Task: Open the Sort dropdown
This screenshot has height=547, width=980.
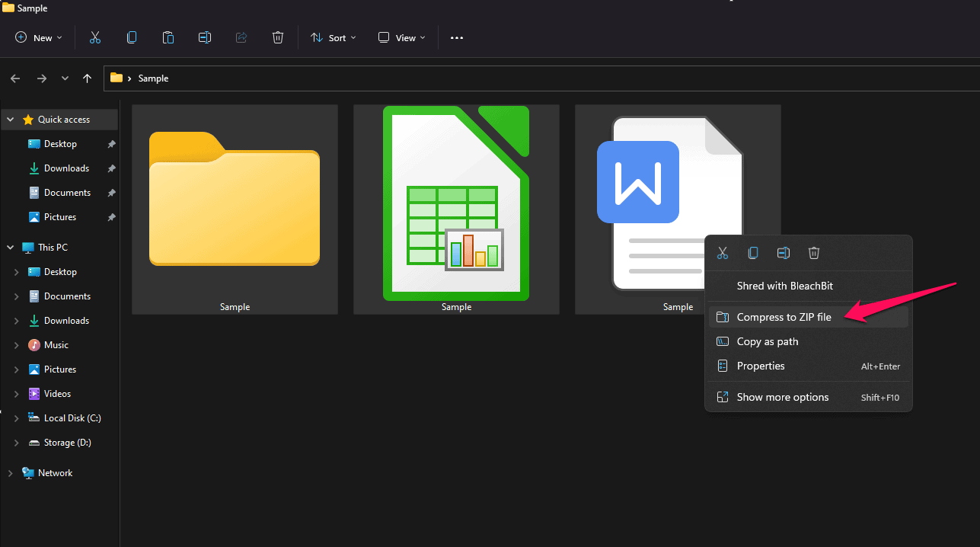Action: point(333,37)
